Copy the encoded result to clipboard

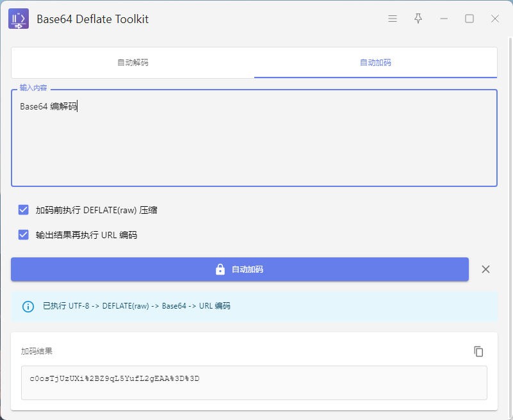pyautogui.click(x=478, y=351)
